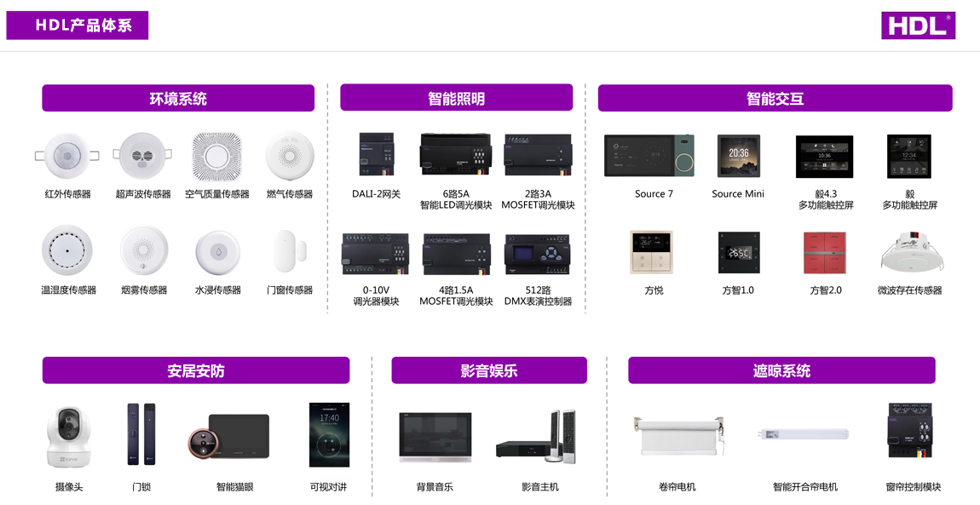Click the HDL logo at top right

coord(918,26)
